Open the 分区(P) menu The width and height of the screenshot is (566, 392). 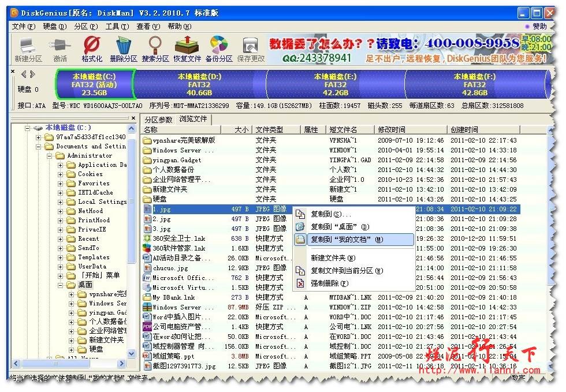click(86, 27)
